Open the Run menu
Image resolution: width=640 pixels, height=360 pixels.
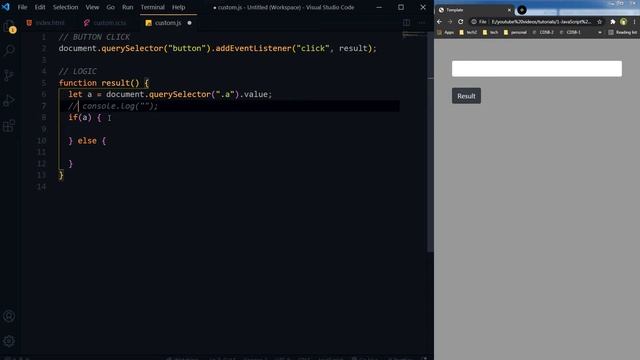127,7
